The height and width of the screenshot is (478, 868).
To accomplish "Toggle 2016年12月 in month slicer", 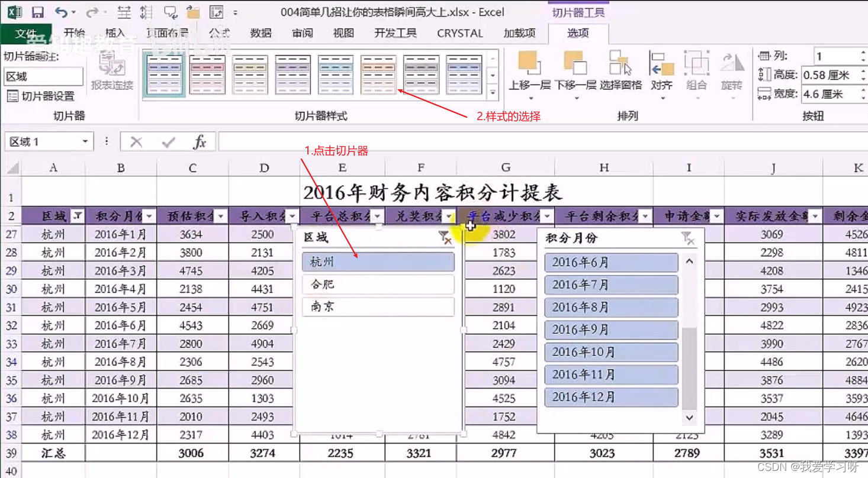I will click(x=611, y=398).
